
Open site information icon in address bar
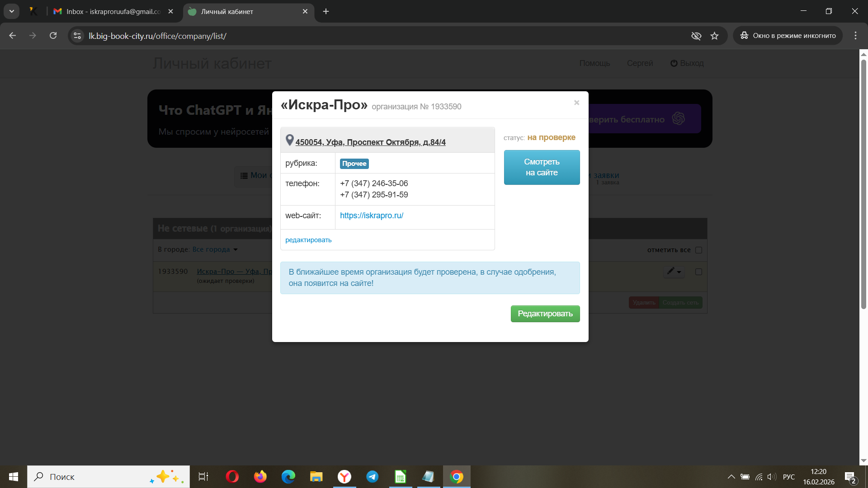tap(77, 36)
